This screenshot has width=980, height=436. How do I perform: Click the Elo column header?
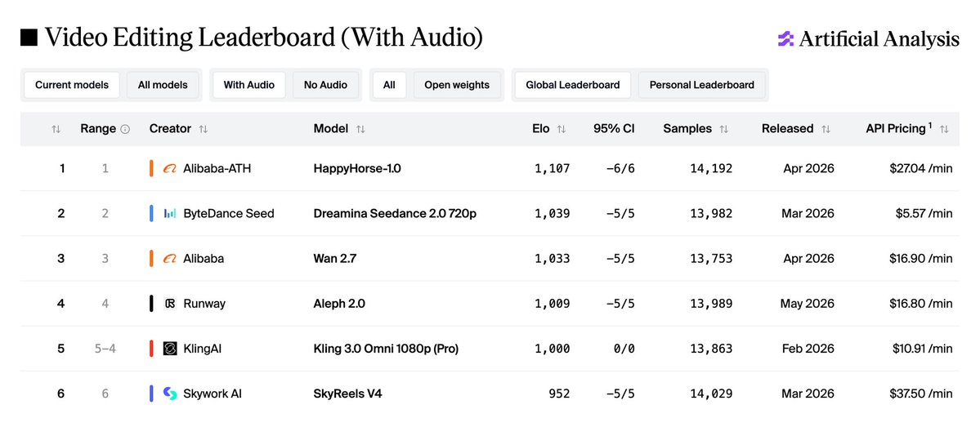point(541,129)
